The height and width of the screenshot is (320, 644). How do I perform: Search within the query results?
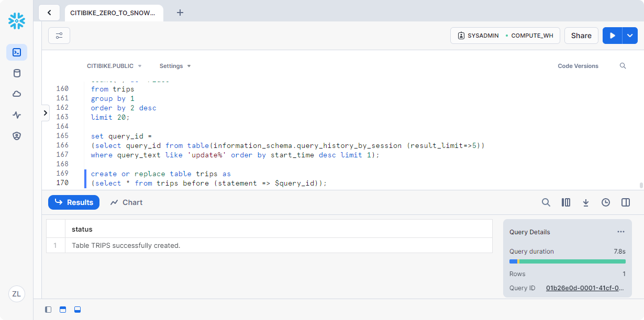click(546, 202)
